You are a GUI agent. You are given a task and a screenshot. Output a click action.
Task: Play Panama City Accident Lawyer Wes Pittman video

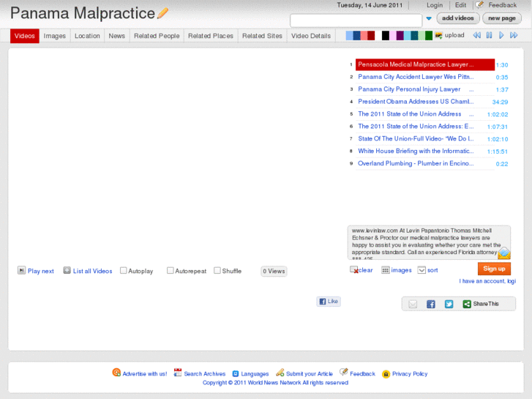point(416,77)
